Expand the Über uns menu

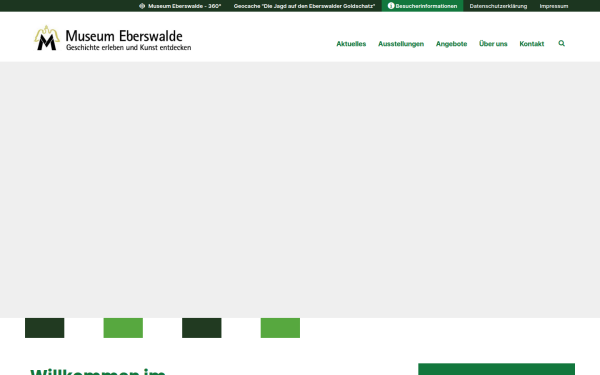coord(493,44)
